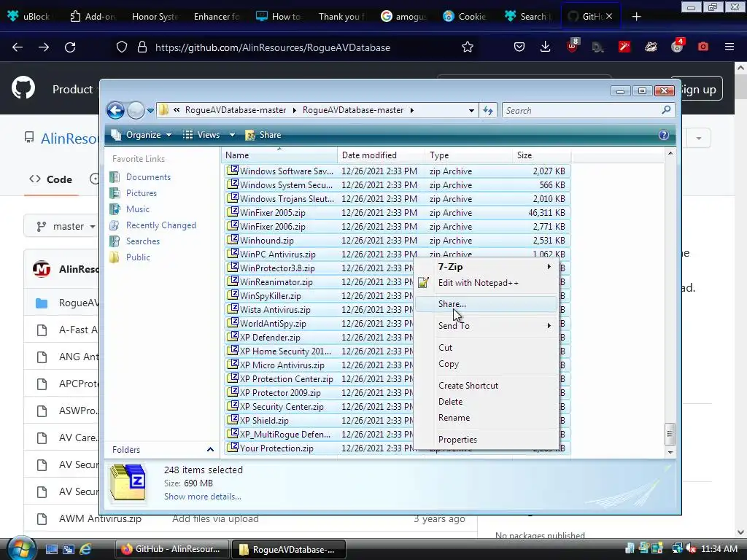Open the address bar history dropdown
This screenshot has width=747, height=560.
pos(471,111)
